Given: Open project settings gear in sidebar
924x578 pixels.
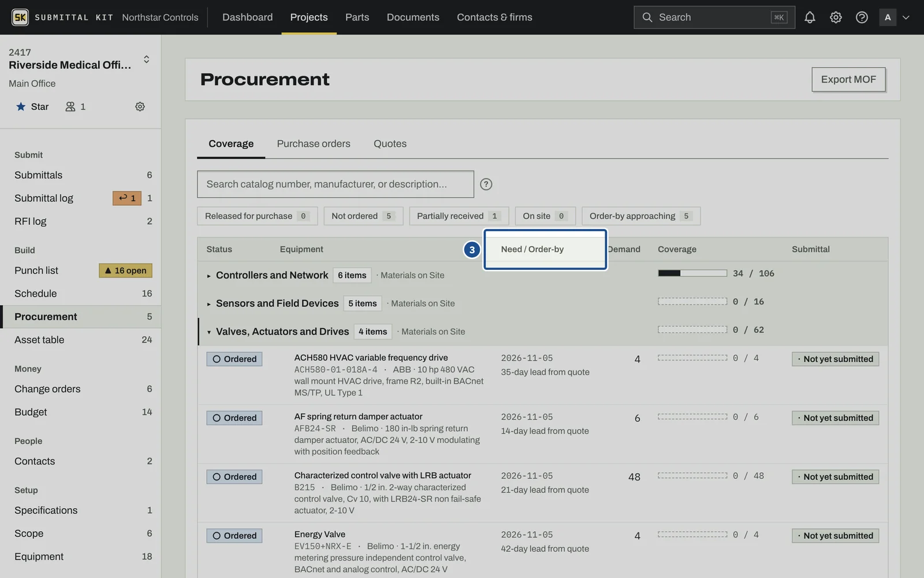Looking at the screenshot, I should coord(140,106).
